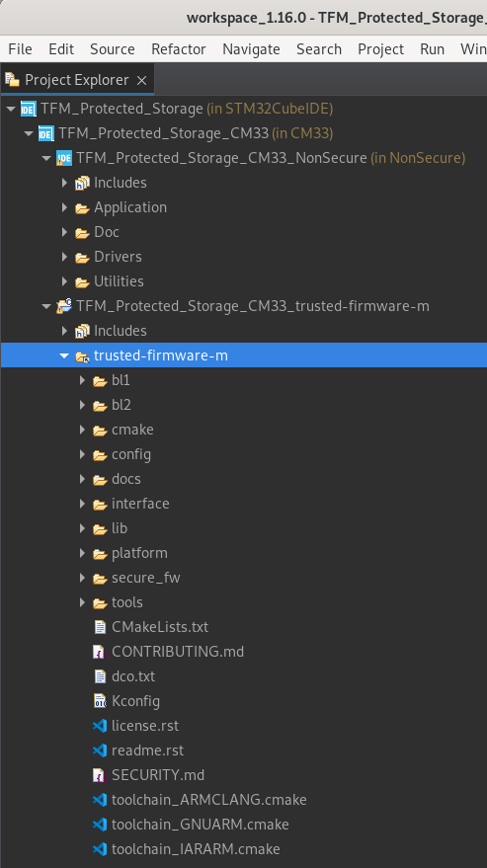Expand the Drivers folder arrow

tap(64, 257)
